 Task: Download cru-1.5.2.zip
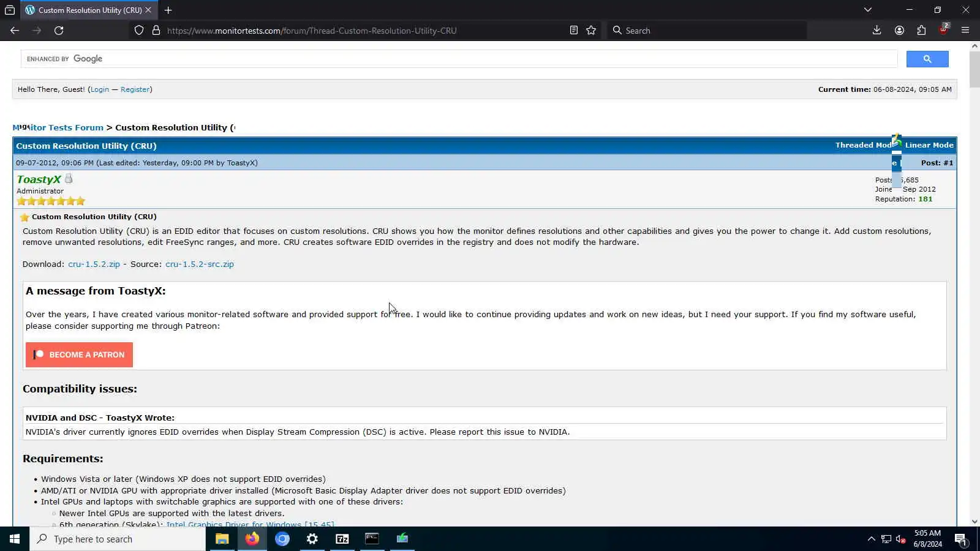[94, 264]
